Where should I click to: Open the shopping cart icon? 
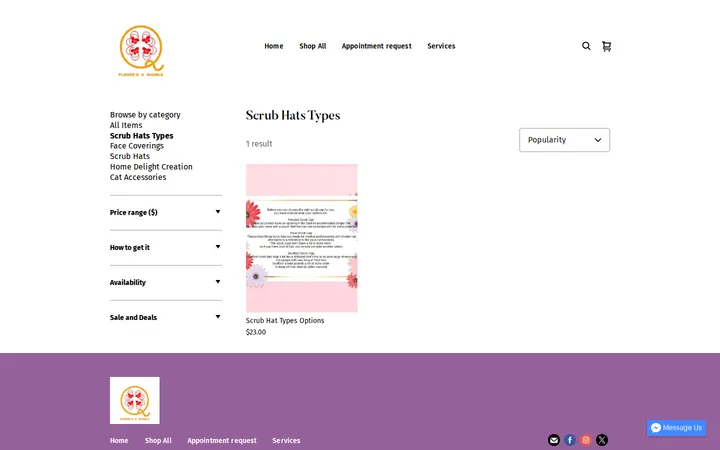click(x=606, y=46)
